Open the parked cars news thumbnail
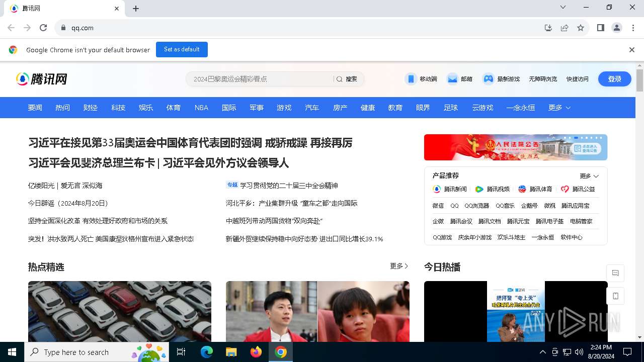The height and width of the screenshot is (362, 644). 120,311
